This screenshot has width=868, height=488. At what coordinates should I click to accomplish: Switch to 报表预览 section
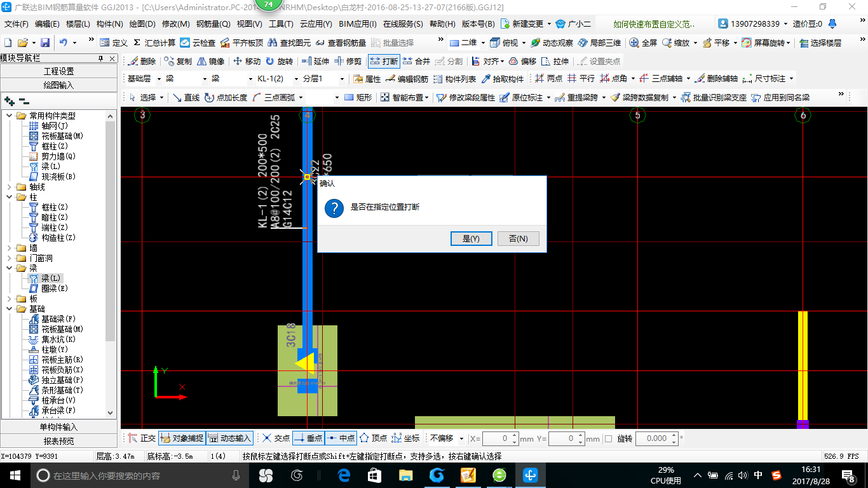point(58,440)
